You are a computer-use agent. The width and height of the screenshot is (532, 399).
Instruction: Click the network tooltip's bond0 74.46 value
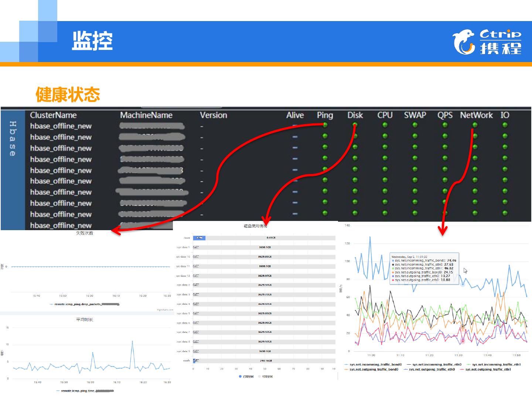pos(451,260)
